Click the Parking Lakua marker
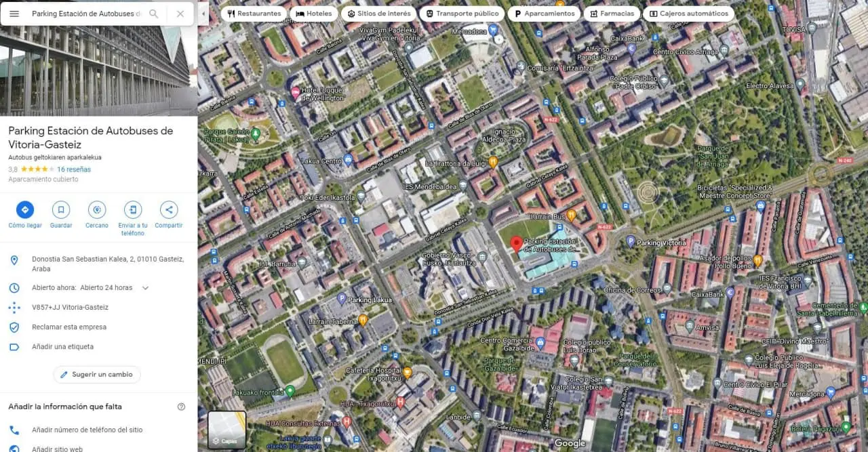 (342, 299)
